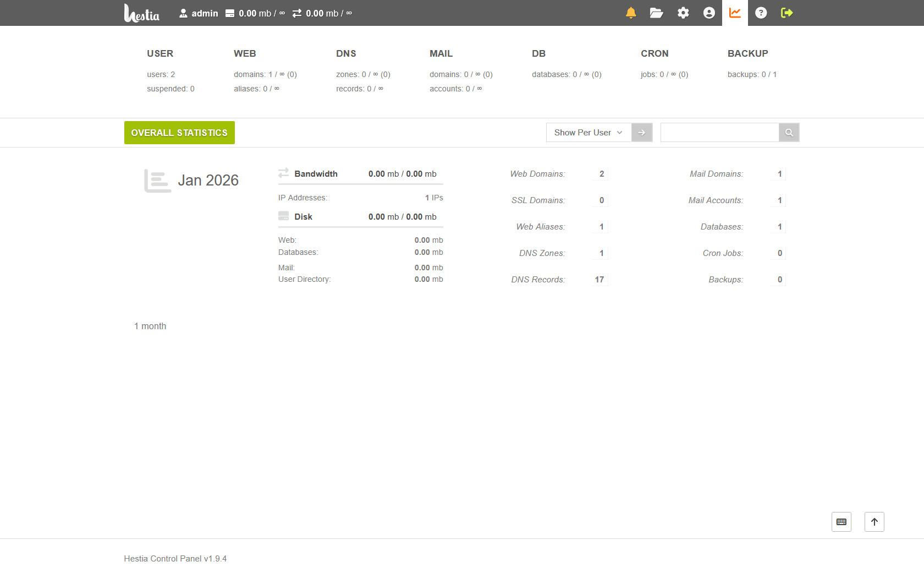924x578 pixels.
Task: Go to the DNS section tab
Action: 346,53
